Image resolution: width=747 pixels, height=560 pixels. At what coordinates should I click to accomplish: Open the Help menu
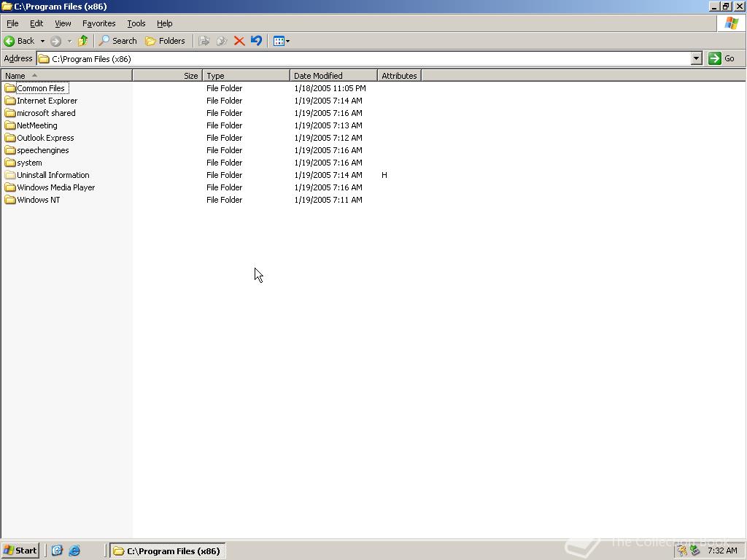coord(164,23)
